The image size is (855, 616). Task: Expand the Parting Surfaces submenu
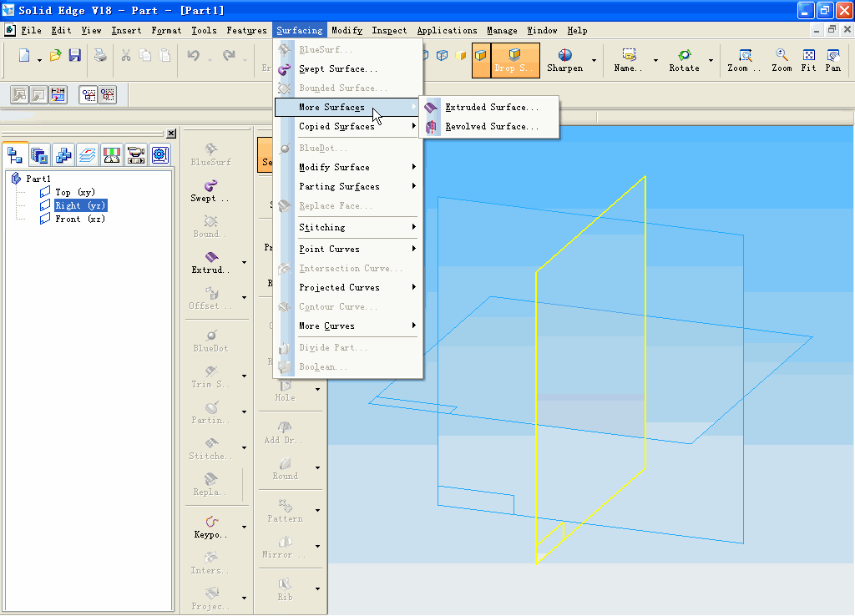pyautogui.click(x=348, y=186)
